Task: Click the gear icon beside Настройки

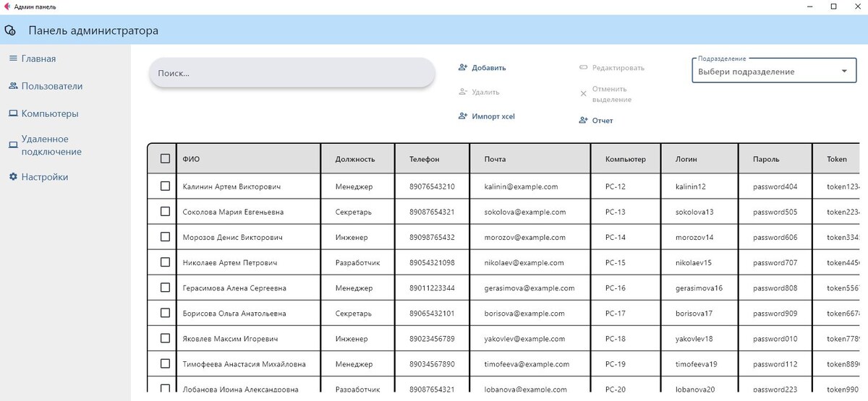Action: (13, 176)
